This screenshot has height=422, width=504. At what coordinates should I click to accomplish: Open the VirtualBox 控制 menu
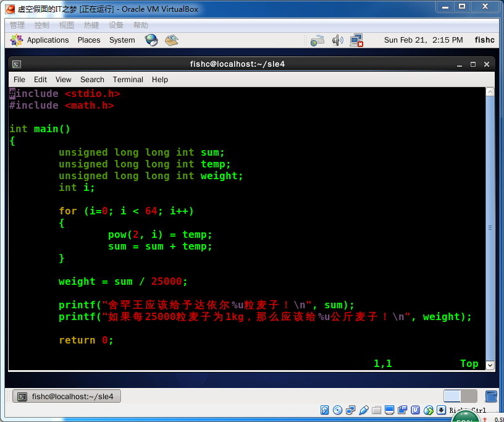pyautogui.click(x=42, y=25)
